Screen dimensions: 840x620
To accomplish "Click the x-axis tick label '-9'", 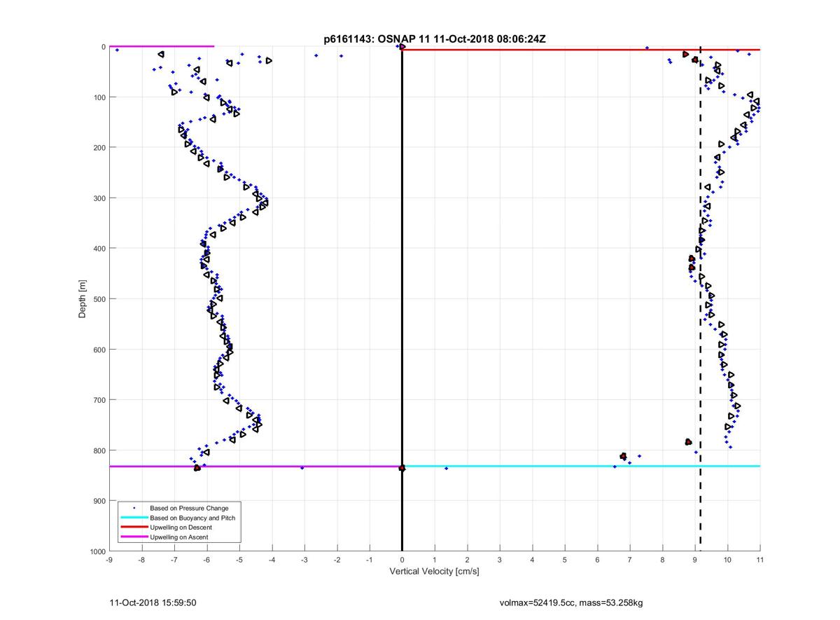I will tap(109, 560).
